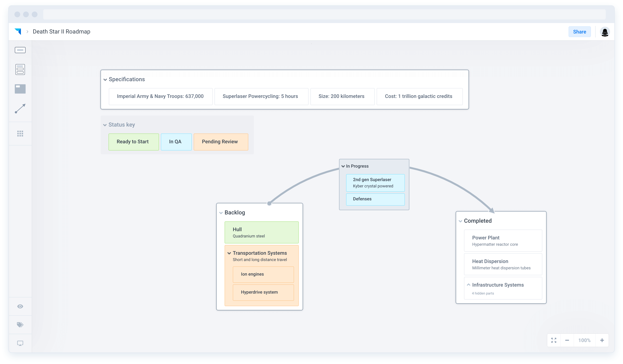Click the 100% zoom level indicator
Image resolution: width=623 pixels, height=364 pixels.
(x=584, y=340)
